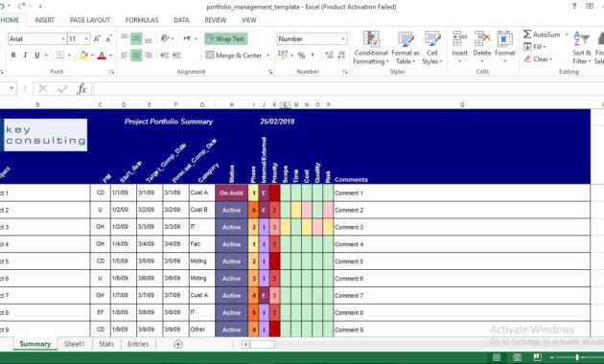The width and height of the screenshot is (604, 364).
Task: Click Insert Function fx icon
Action: coord(81,89)
